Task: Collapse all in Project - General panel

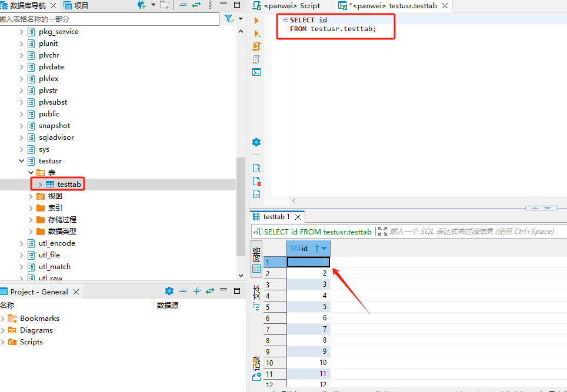Action: [x=184, y=291]
